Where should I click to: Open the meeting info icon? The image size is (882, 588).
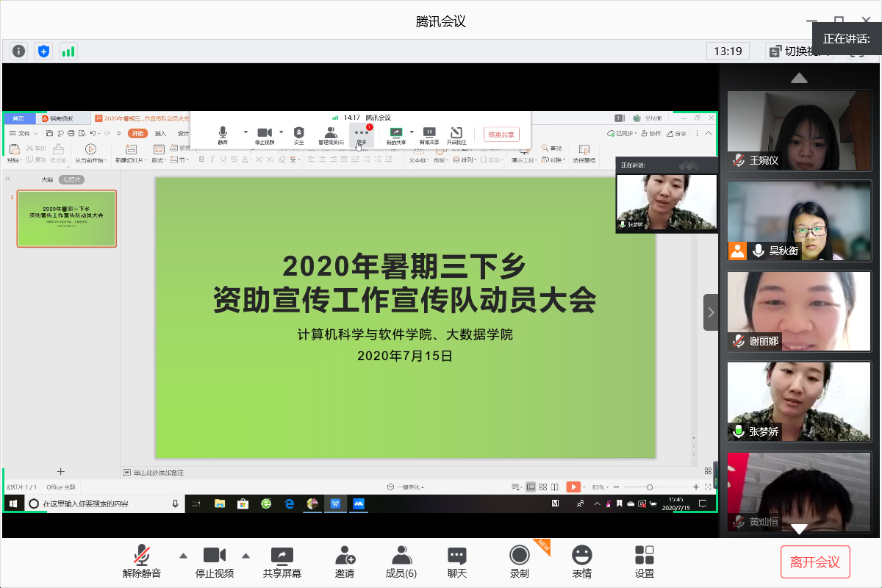coord(19,51)
